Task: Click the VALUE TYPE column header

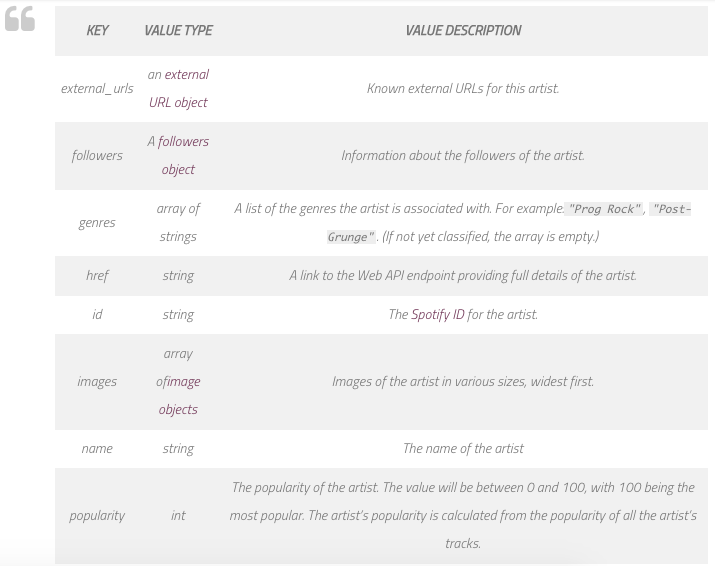Action: tap(178, 30)
